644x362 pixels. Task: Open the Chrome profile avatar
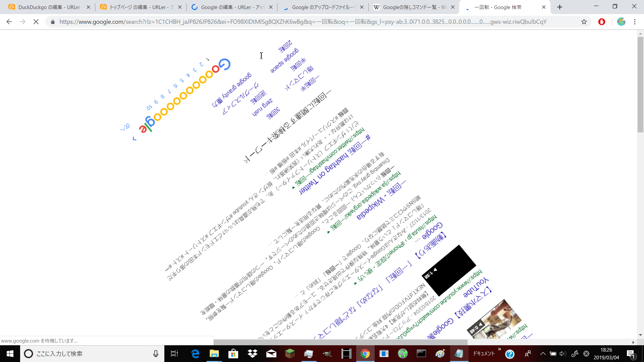(x=621, y=22)
